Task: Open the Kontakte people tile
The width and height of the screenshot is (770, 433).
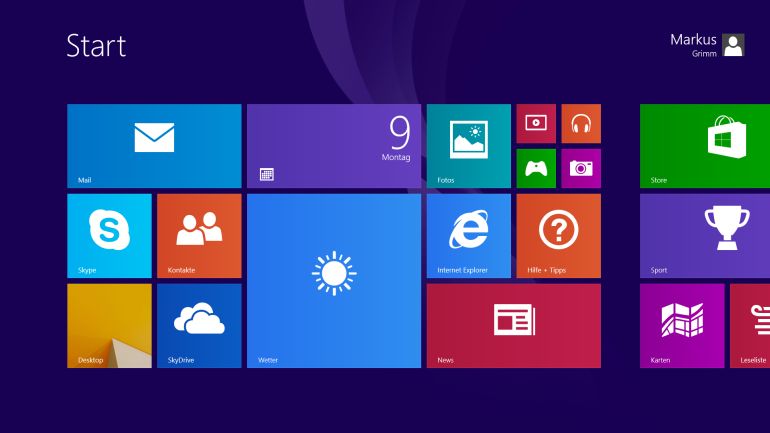Action: (x=199, y=236)
